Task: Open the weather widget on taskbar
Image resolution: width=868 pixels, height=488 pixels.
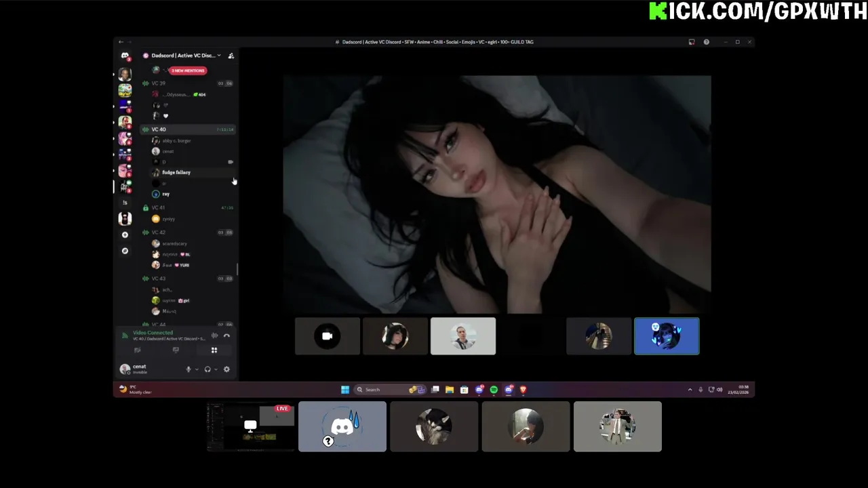Action: pyautogui.click(x=136, y=390)
